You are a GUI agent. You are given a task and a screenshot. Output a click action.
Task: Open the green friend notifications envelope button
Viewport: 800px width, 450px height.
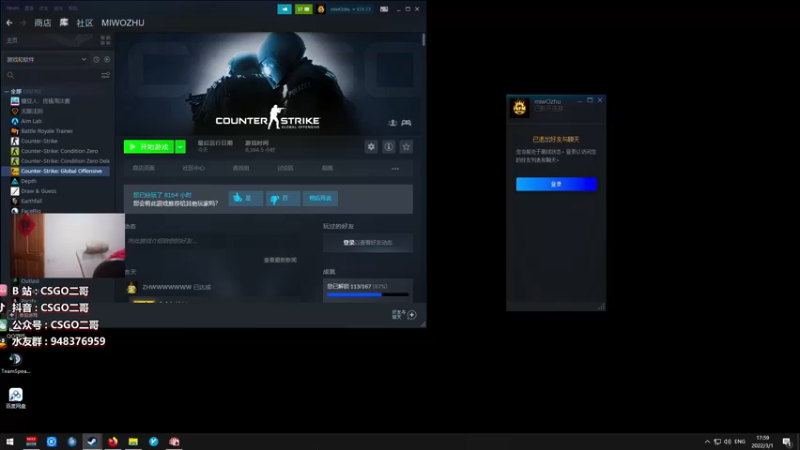click(304, 9)
